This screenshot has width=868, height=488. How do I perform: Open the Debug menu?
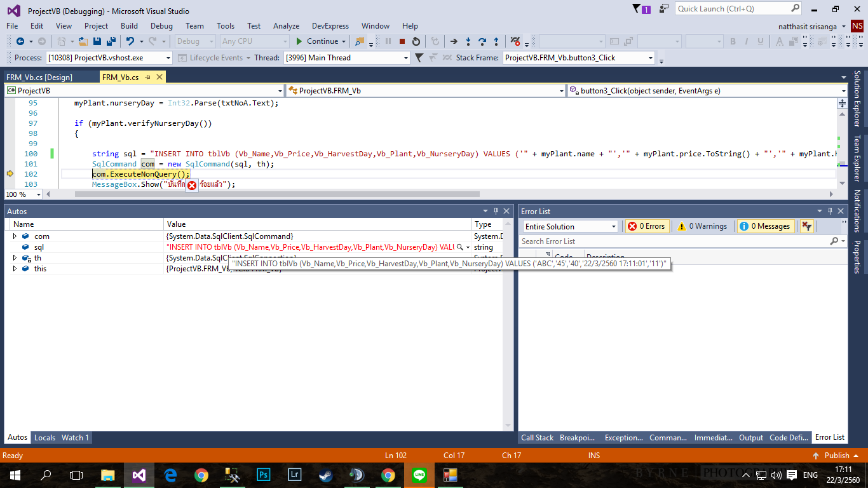pos(161,26)
